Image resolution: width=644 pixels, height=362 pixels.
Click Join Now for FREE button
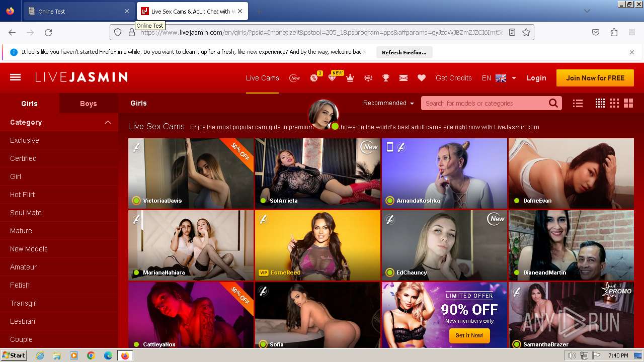click(x=595, y=78)
